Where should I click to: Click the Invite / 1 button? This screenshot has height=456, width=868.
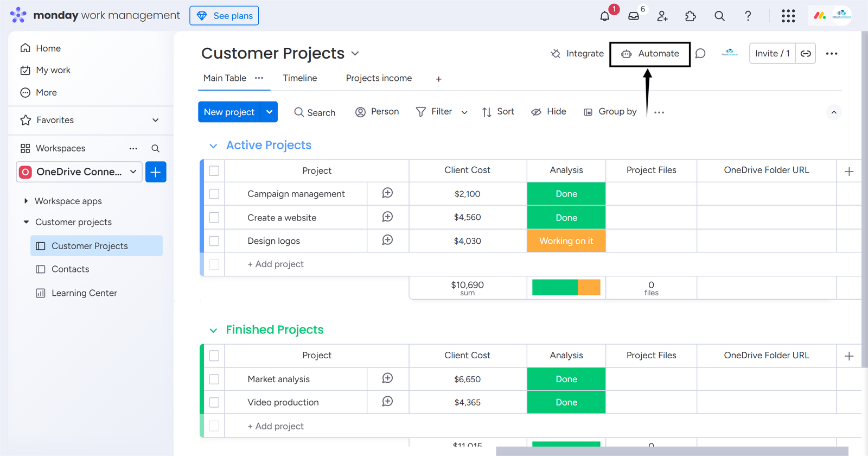773,54
